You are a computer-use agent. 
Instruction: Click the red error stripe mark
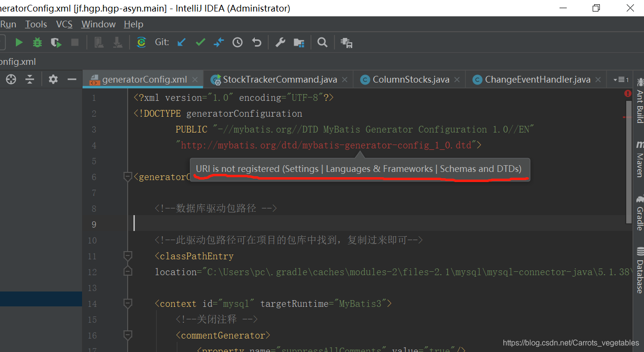(x=627, y=117)
